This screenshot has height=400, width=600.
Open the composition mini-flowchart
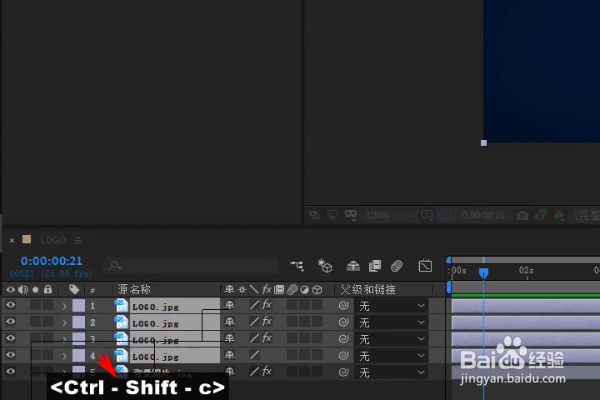point(297,265)
